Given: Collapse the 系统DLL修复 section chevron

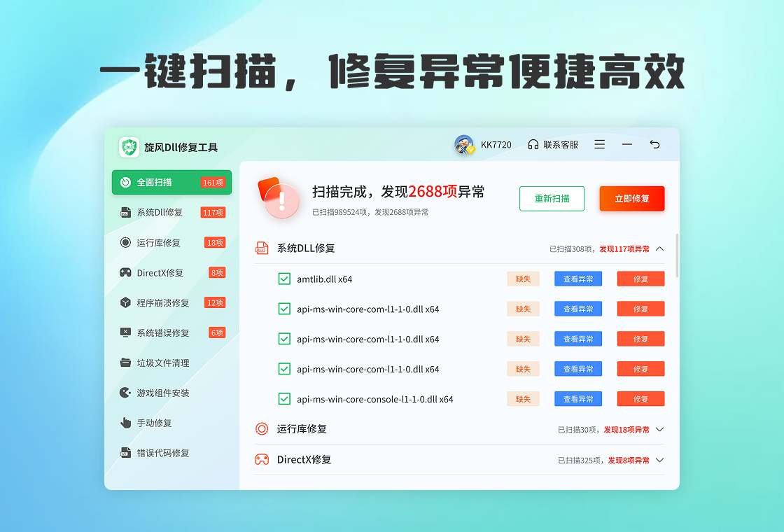Looking at the screenshot, I should [659, 248].
